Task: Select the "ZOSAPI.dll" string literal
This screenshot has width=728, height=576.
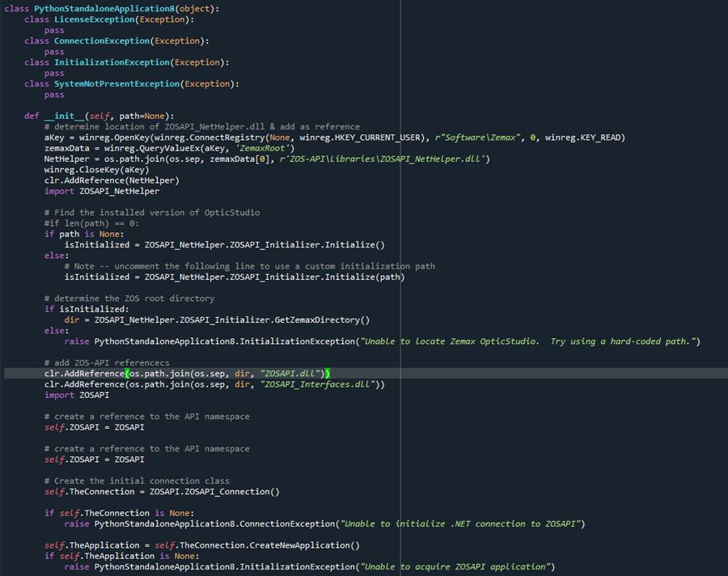Action: coord(291,373)
